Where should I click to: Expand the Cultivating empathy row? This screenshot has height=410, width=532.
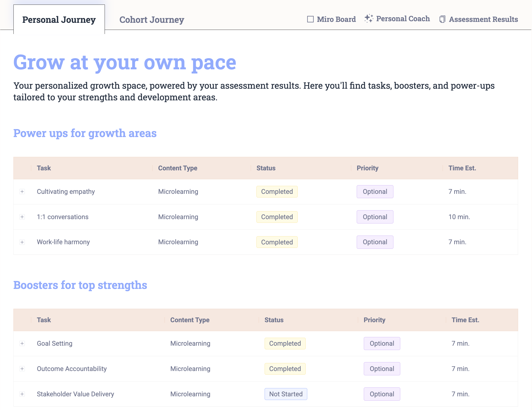(x=22, y=192)
